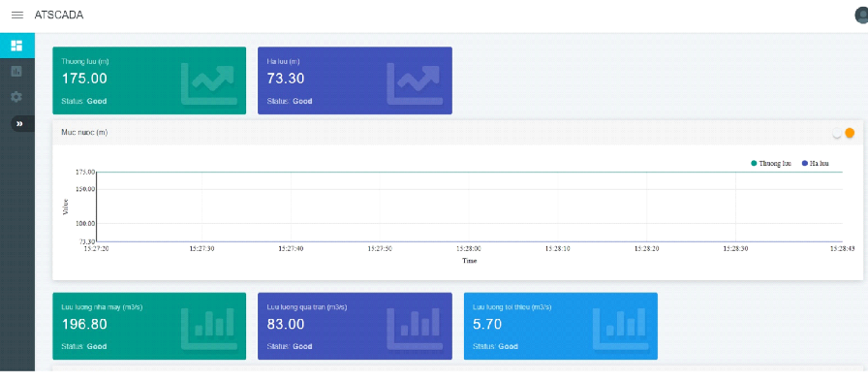Click the Time axis title
868x382 pixels.
point(470,261)
